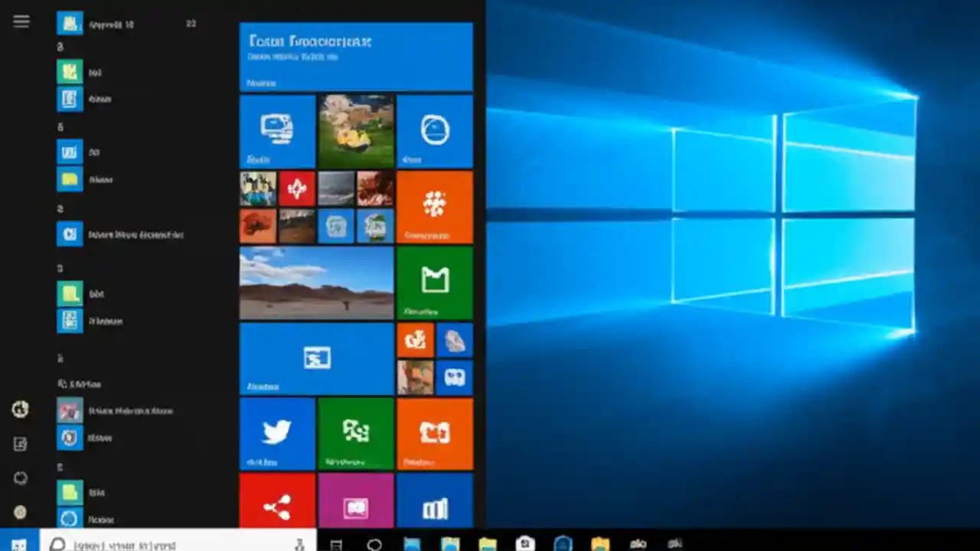Open the large weather tile at the top
Image resolution: width=980 pixels, height=551 pixels.
[x=356, y=57]
